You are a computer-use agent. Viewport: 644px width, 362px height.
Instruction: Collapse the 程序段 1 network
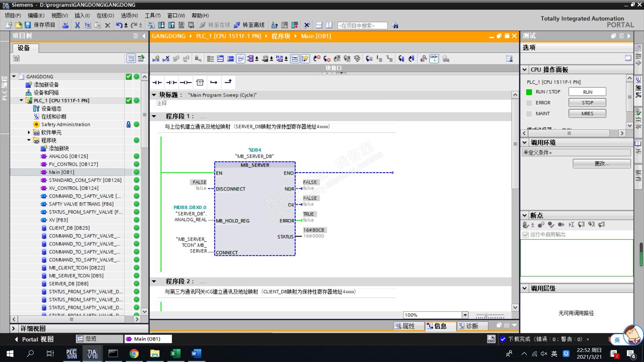[x=154, y=116]
